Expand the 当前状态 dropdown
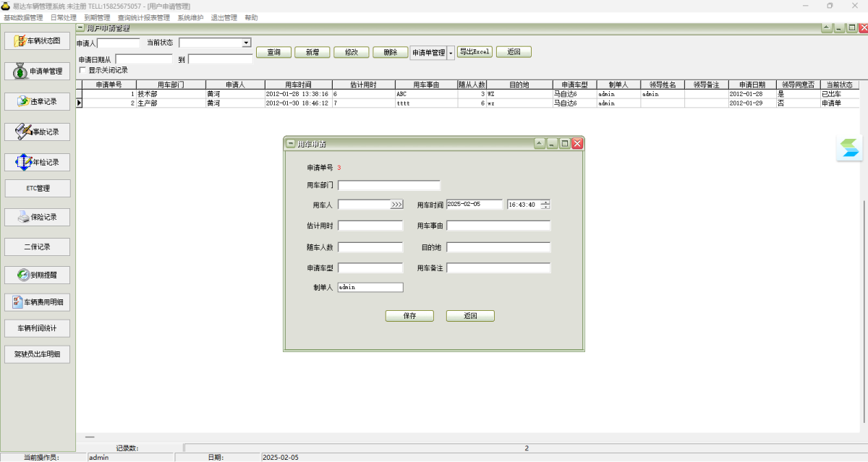The image size is (868, 462). [x=247, y=43]
